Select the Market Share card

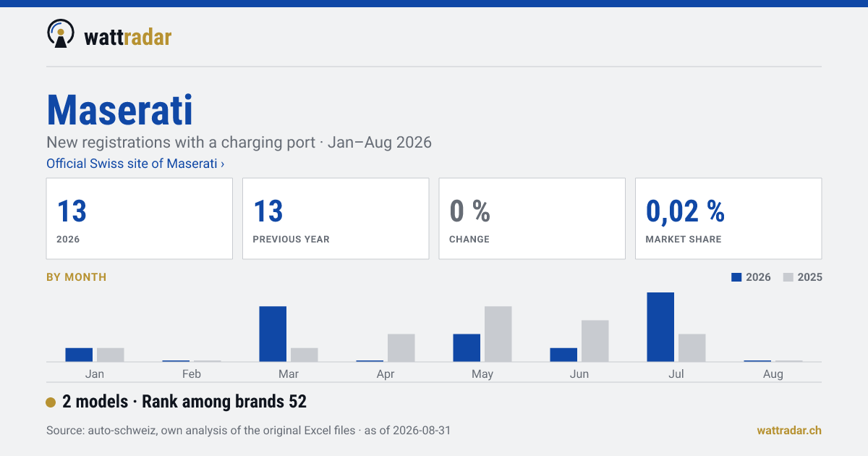(728, 219)
